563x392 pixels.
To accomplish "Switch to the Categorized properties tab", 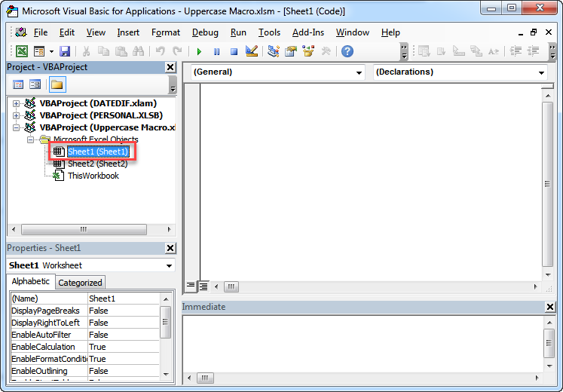I will [x=80, y=283].
